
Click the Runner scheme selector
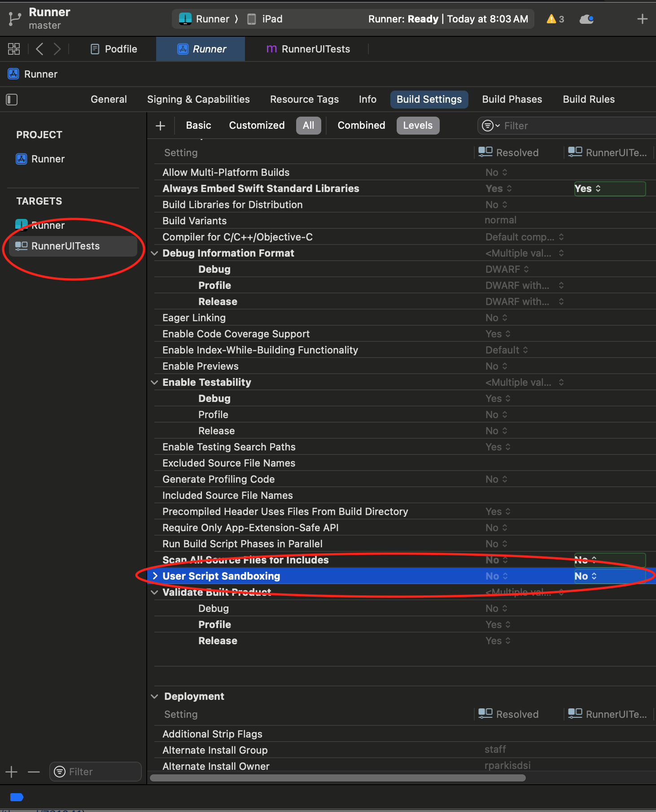(205, 19)
